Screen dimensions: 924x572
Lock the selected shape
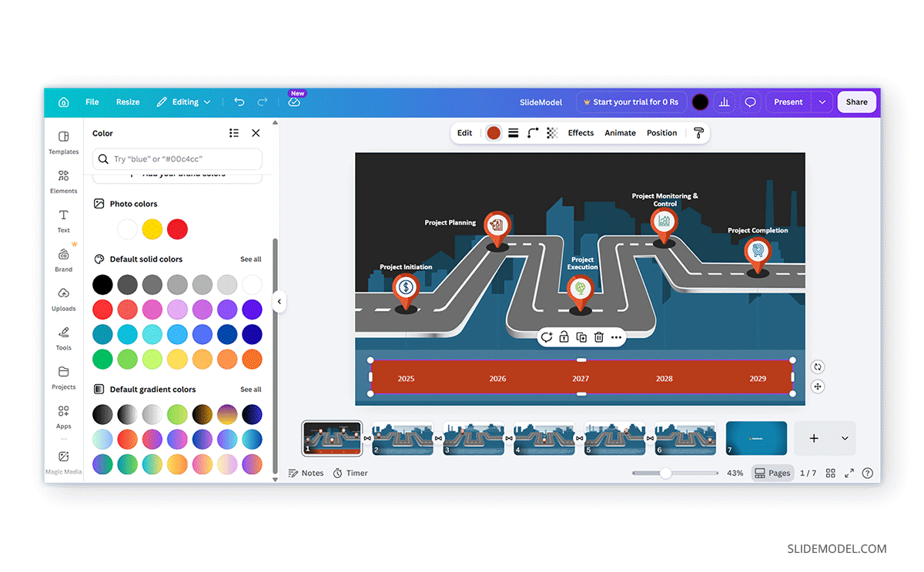(x=564, y=337)
